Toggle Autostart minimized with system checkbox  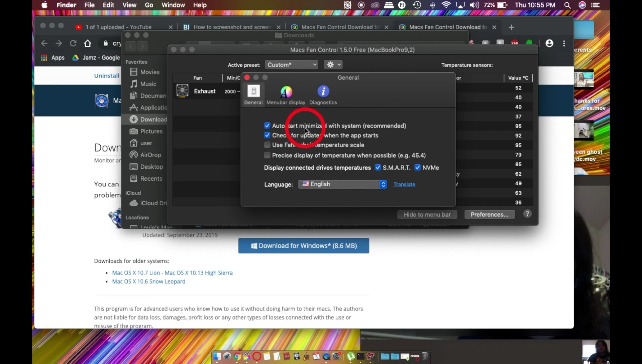[267, 126]
